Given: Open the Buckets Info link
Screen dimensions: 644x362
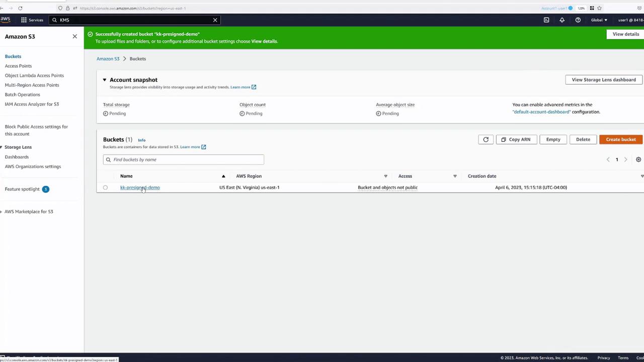Looking at the screenshot, I should point(142,140).
